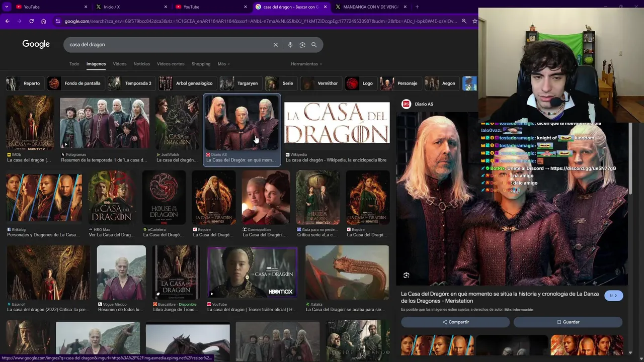Viewport: 644px width, 362px height.
Task: Expand the Más filters dropdown
Action: pos(224,64)
